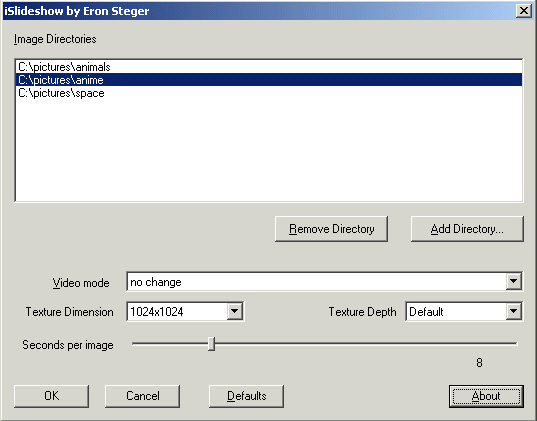
Task: Click the 1024x1024 texture dimension field
Action: pyautogui.click(x=177, y=311)
